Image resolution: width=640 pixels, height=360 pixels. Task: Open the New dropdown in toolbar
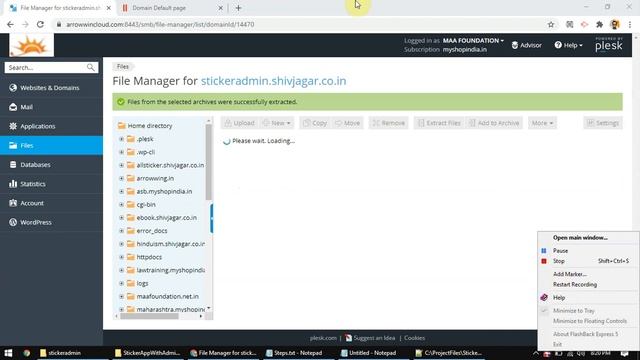(x=276, y=123)
